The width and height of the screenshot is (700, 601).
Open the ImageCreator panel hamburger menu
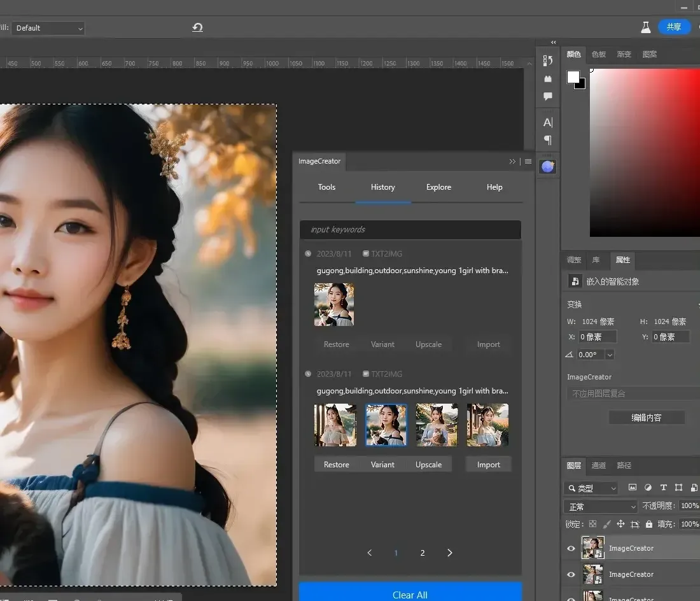click(528, 161)
